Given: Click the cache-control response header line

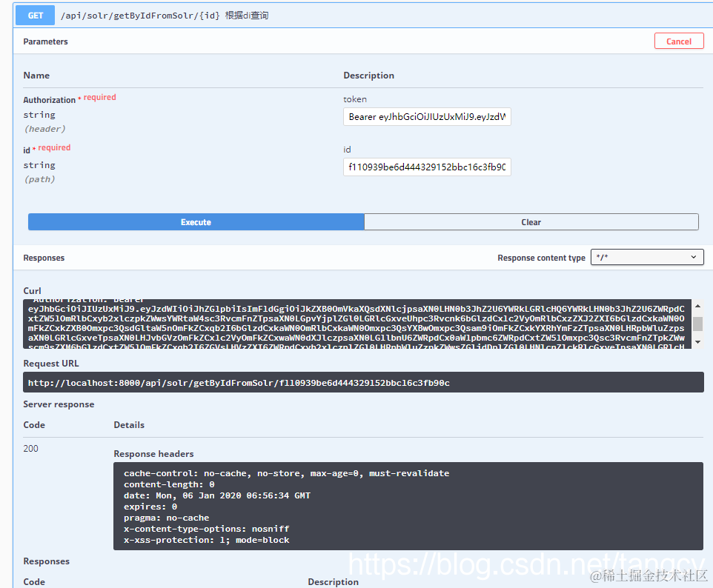Looking at the screenshot, I should [287, 473].
